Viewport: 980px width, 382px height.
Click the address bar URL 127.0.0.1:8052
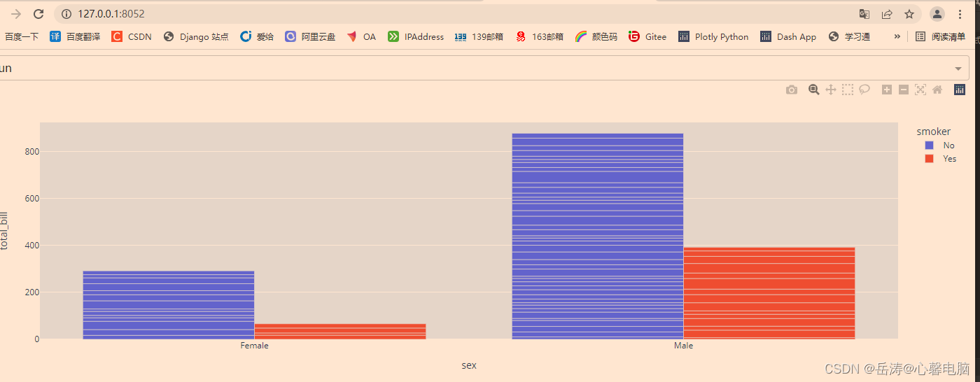111,14
